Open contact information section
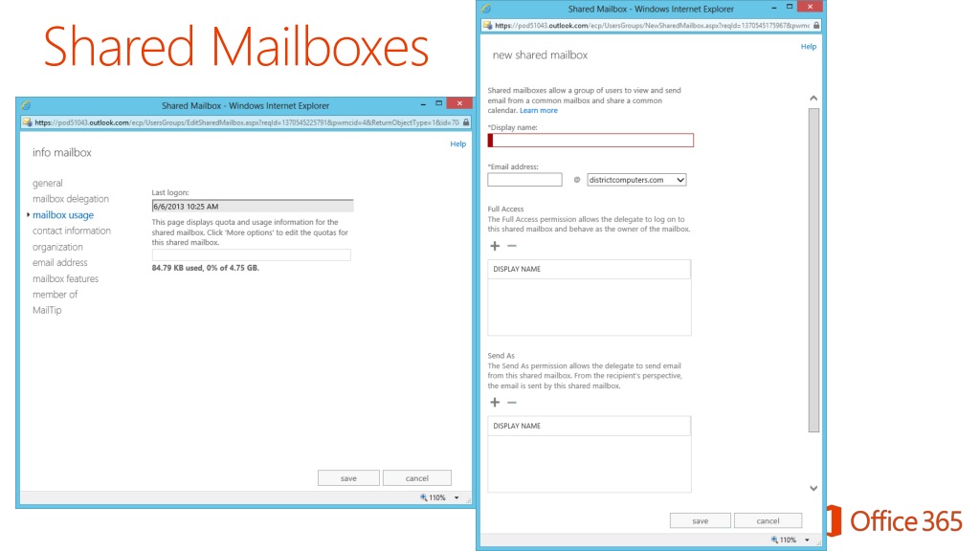980x551 pixels. (x=71, y=231)
